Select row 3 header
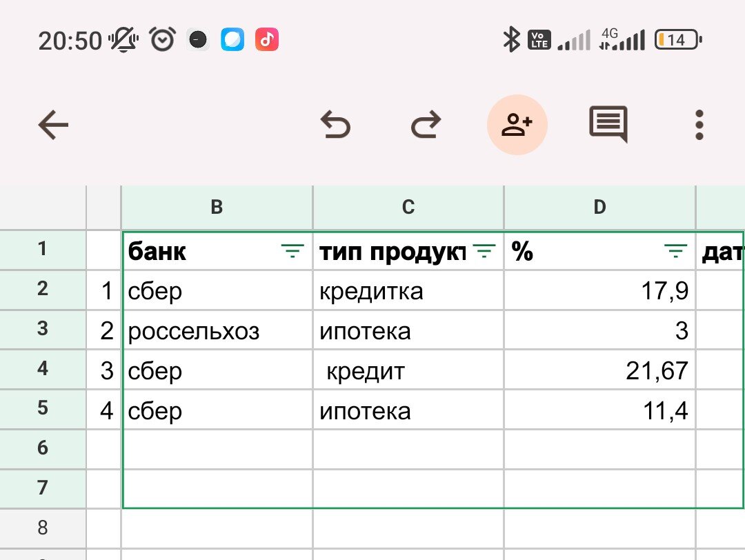The image size is (745, 560). pos(43,330)
